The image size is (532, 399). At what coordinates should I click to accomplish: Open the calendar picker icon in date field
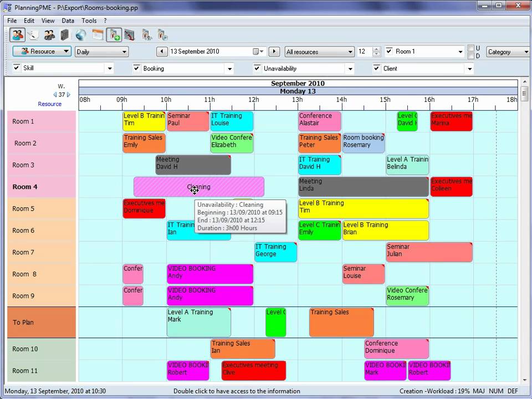[x=258, y=52]
